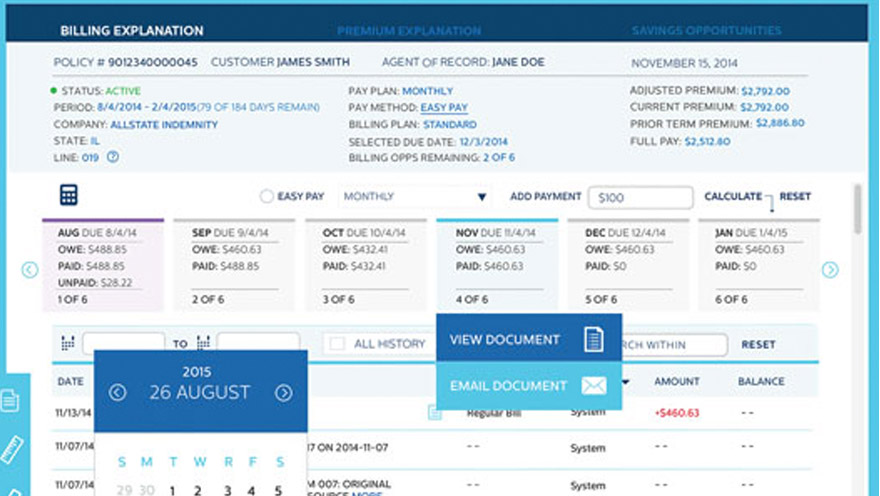Click document icon in left sidebar
This screenshot has width=880, height=496.
[x=10, y=401]
